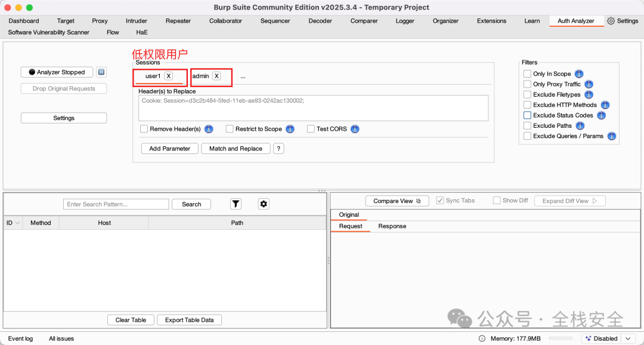Open info icon for Exclude HTTP Methods
This screenshot has height=345, width=644.
[605, 105]
